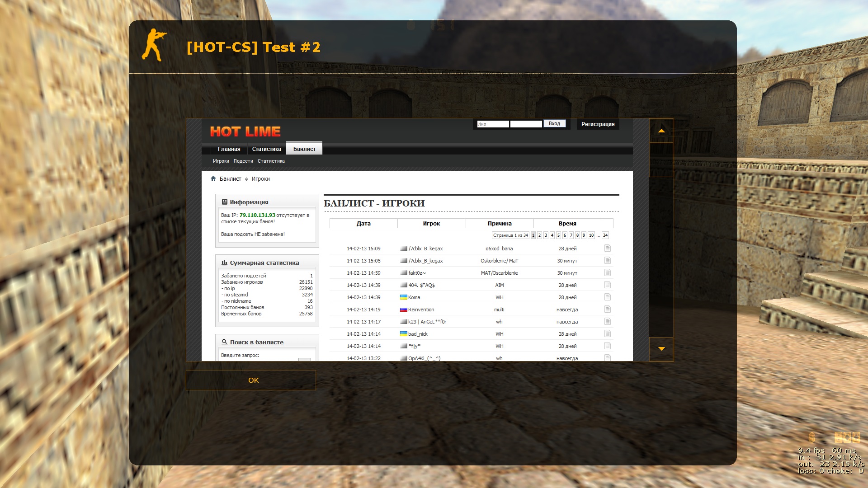Go to page 2 of banlist
868x488 pixels.
coord(539,235)
